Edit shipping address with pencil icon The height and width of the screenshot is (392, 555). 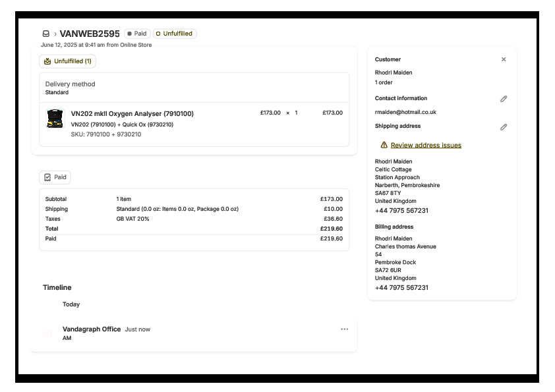(x=504, y=126)
